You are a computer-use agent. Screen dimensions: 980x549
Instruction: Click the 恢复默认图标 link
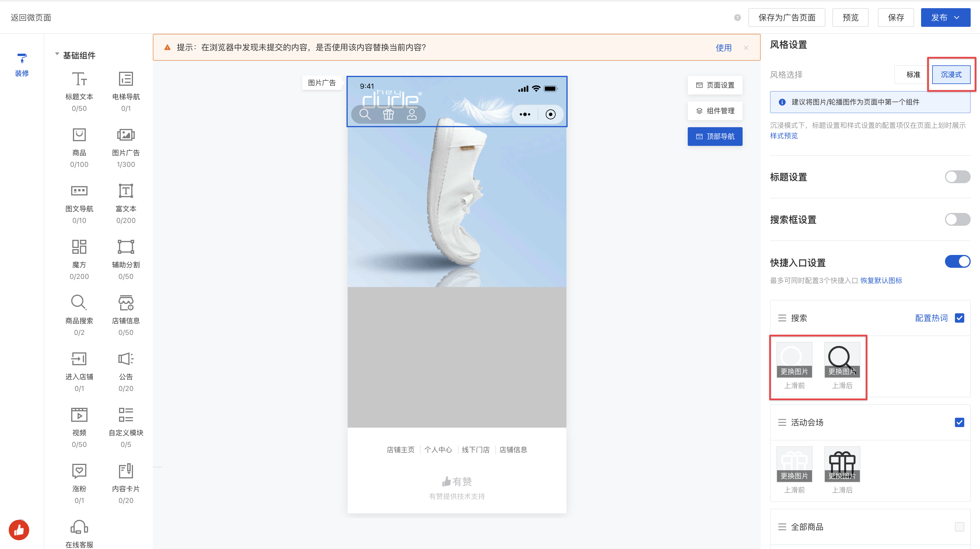881,280
